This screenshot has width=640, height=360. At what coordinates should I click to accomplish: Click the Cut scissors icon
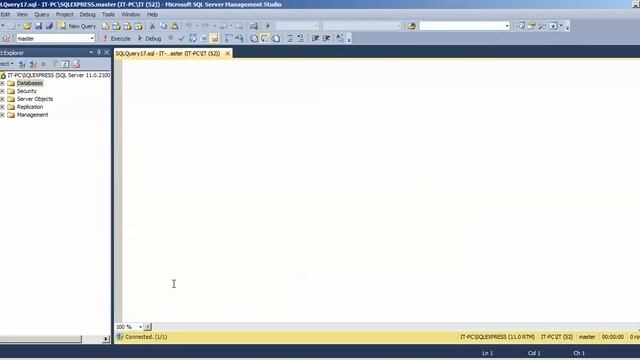pos(152,26)
